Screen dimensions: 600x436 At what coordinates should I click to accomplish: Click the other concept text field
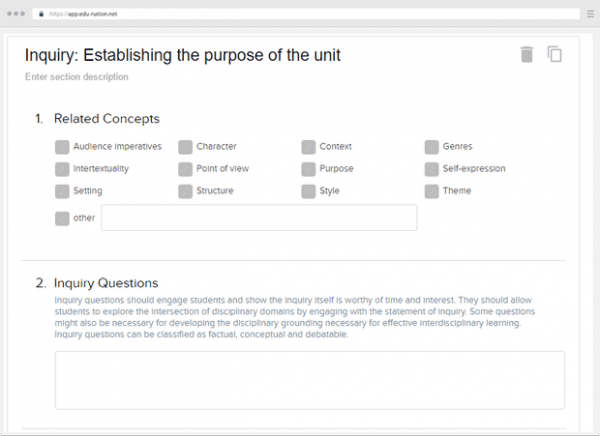click(x=258, y=218)
